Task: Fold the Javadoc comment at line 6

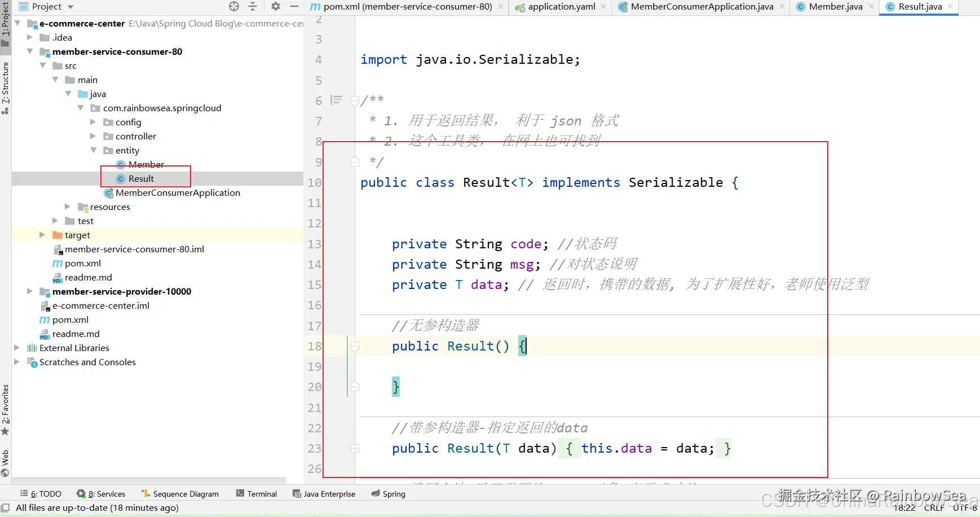Action: [355, 101]
